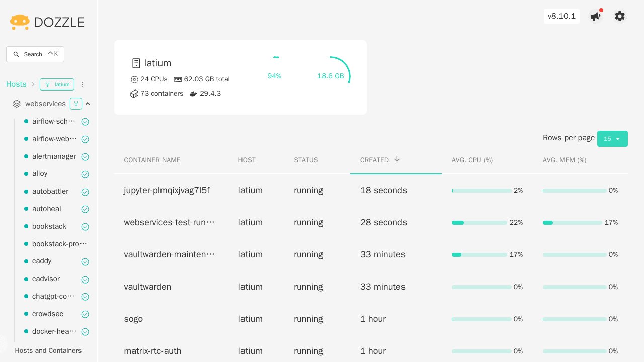
Task: Click the search magnifier icon
Action: coord(16,54)
